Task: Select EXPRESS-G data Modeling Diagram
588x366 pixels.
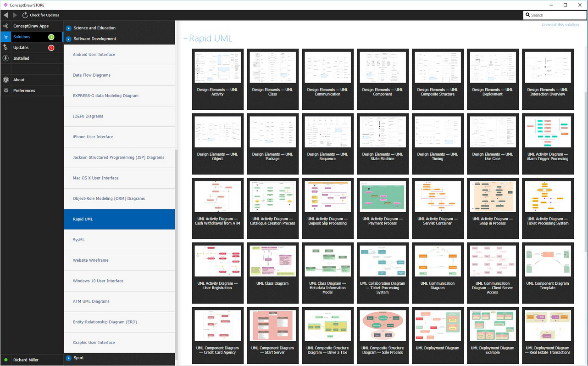Action: click(119, 96)
